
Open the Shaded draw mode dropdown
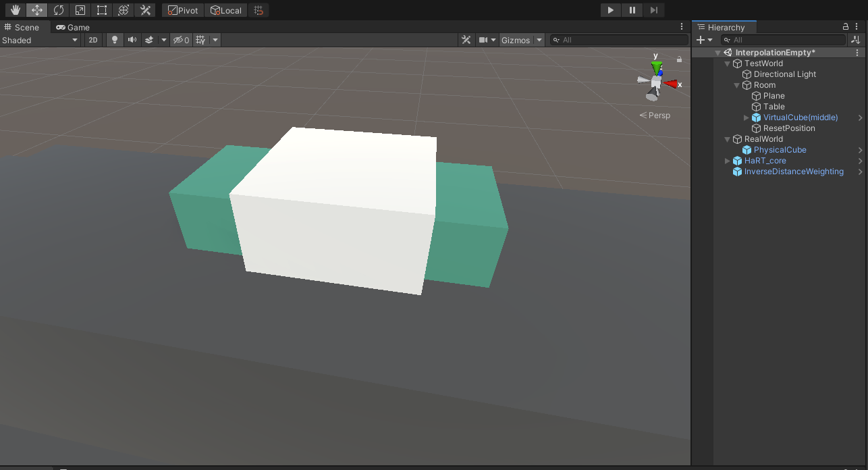tap(40, 40)
